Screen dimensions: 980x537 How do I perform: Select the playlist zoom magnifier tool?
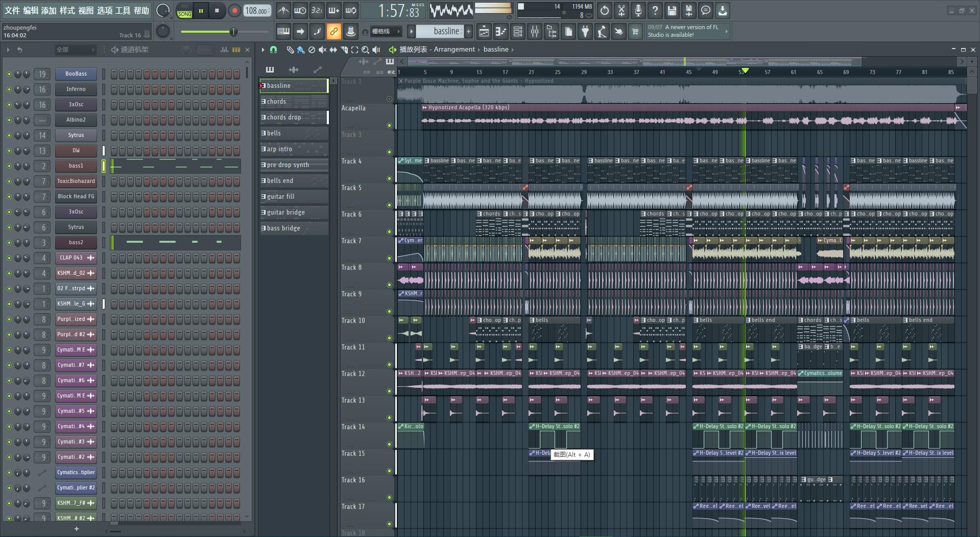(365, 50)
